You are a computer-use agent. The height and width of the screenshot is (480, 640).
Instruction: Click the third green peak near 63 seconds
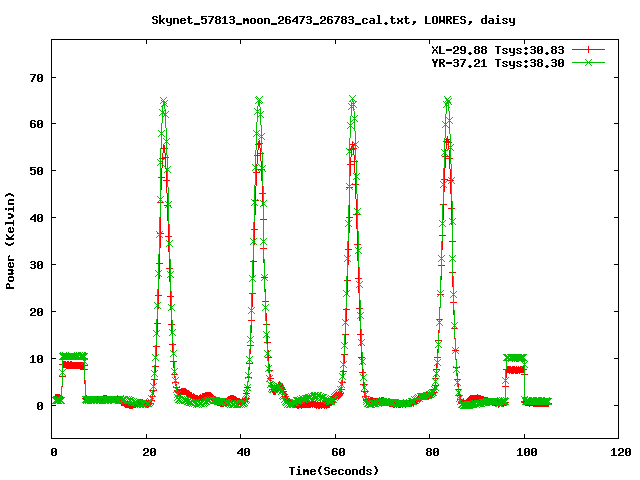click(x=353, y=99)
